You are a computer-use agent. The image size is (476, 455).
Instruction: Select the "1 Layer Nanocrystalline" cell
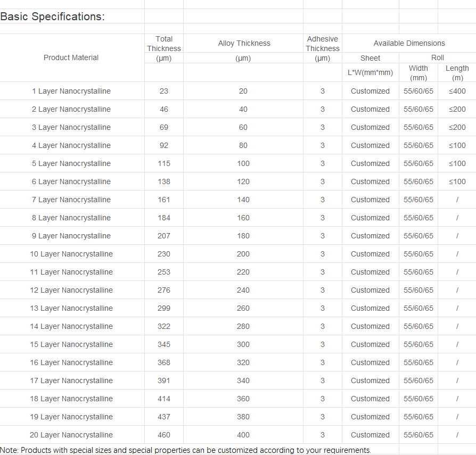(71, 91)
